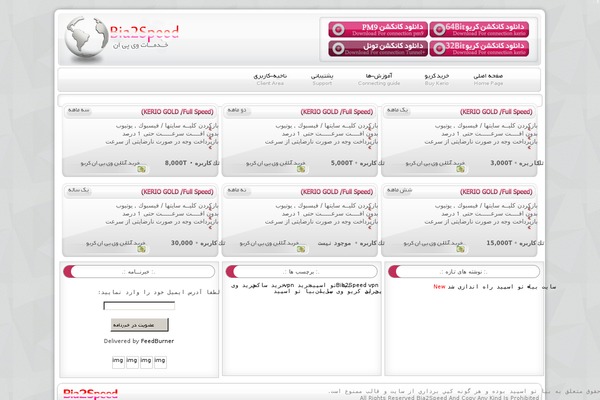Click online purchase link for 3,000T plan
The width and height of the screenshot is (600, 400).
pos(435,163)
